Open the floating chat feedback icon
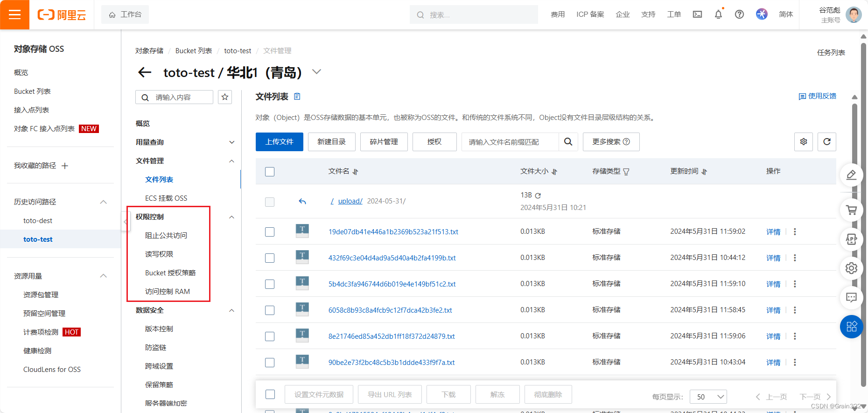Image resolution: width=868 pixels, height=413 pixels. tap(851, 298)
